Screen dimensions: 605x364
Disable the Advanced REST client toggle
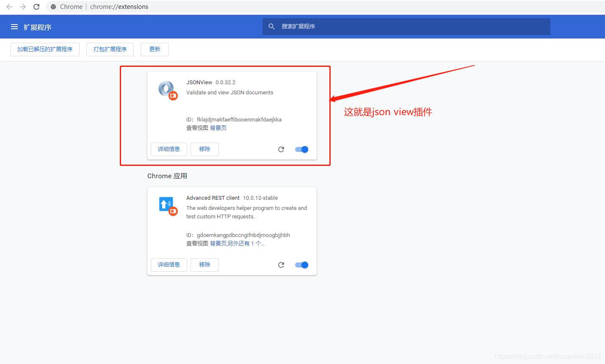pos(302,265)
